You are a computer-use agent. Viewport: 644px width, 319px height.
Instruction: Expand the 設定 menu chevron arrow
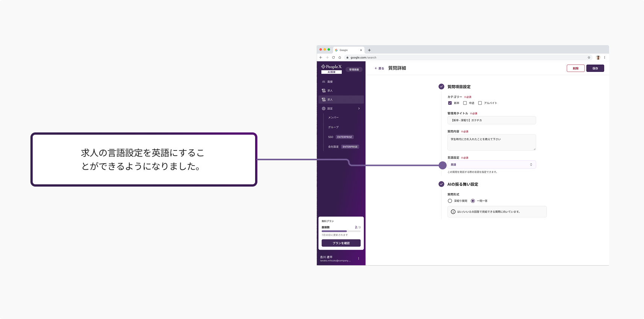pyautogui.click(x=359, y=109)
